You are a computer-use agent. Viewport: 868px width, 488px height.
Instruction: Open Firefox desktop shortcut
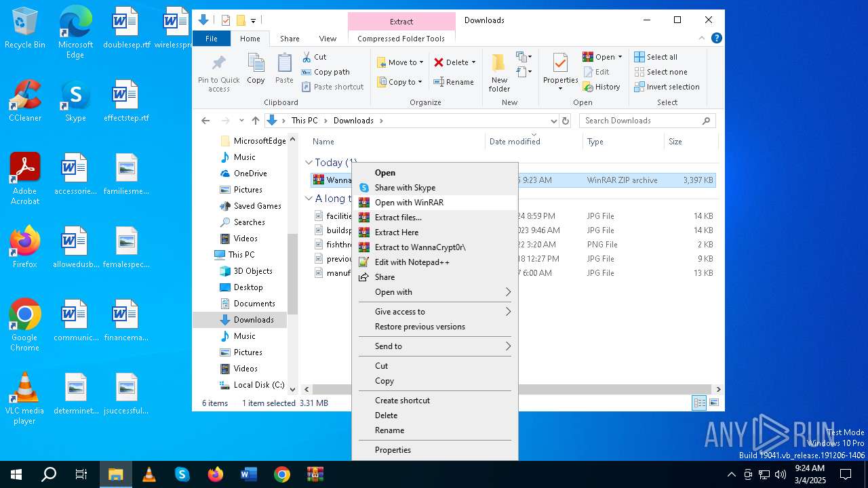pyautogui.click(x=25, y=247)
